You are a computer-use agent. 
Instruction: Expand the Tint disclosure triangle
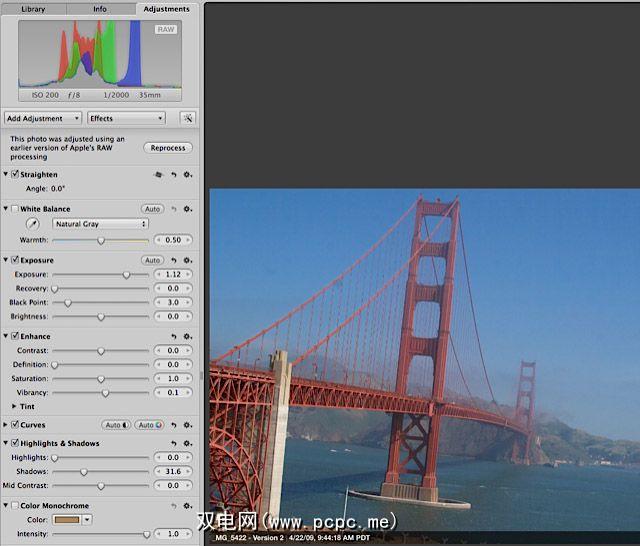[x=14, y=407]
